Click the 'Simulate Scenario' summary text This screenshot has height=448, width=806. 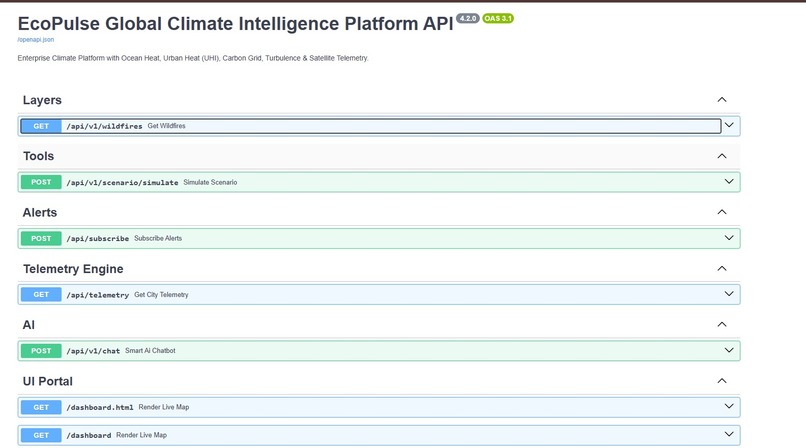[x=210, y=182]
